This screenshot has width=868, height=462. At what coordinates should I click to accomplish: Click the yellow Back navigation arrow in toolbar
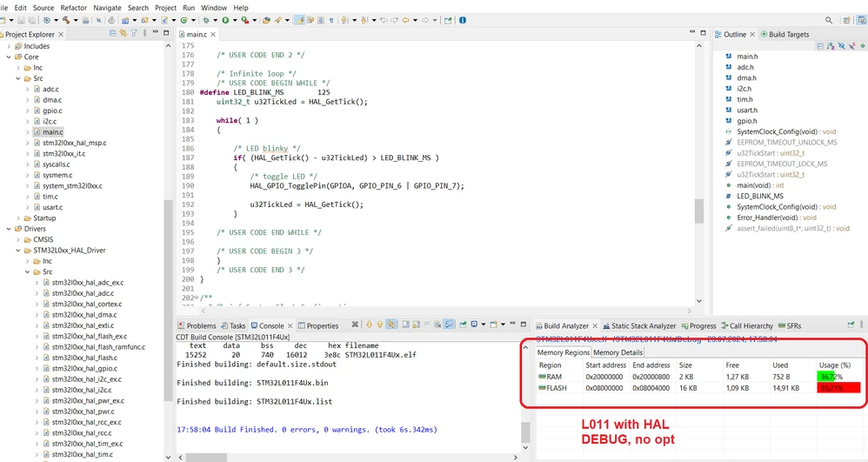[x=406, y=20]
